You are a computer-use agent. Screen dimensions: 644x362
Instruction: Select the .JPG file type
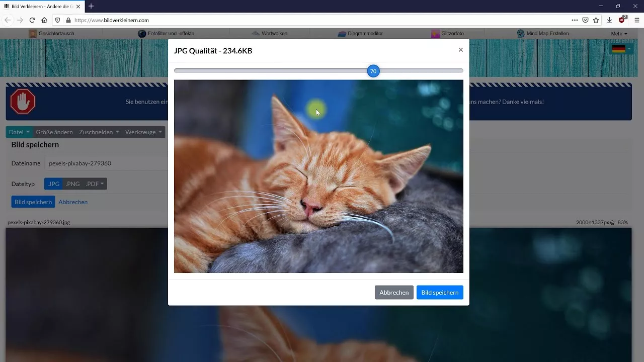(54, 184)
